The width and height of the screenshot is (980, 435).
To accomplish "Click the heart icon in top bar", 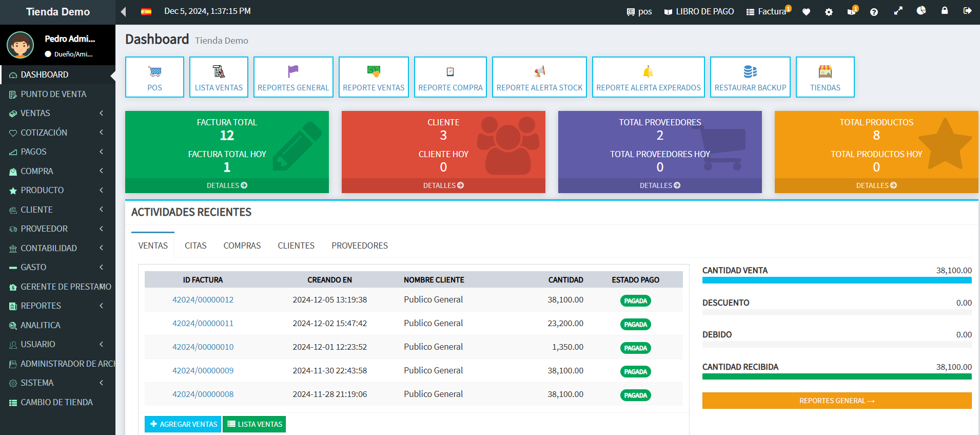I will tap(806, 12).
